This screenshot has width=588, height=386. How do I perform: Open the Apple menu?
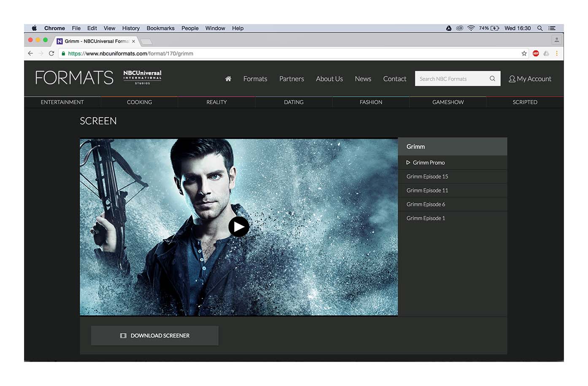[x=34, y=28]
